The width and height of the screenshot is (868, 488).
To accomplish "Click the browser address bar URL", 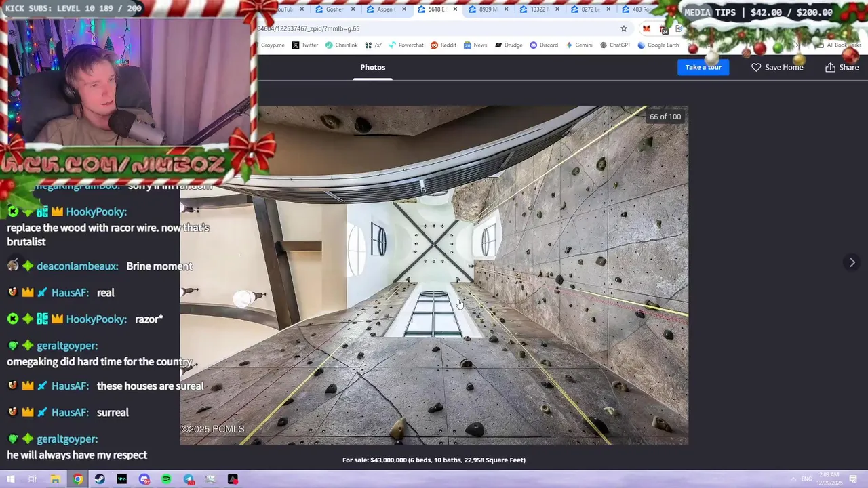I will (309, 28).
